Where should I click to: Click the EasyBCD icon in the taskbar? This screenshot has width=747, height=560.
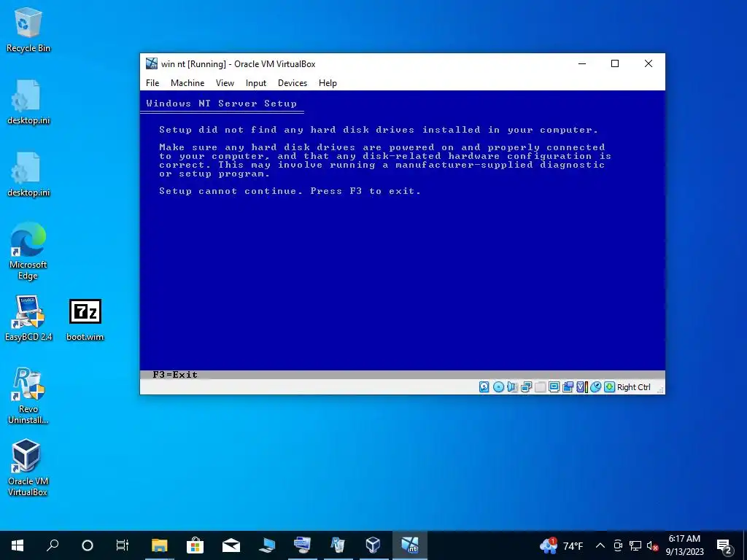coord(302,545)
